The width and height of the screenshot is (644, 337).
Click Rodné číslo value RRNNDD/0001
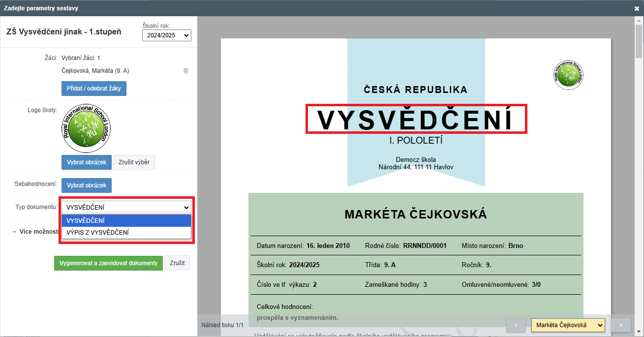tap(425, 245)
